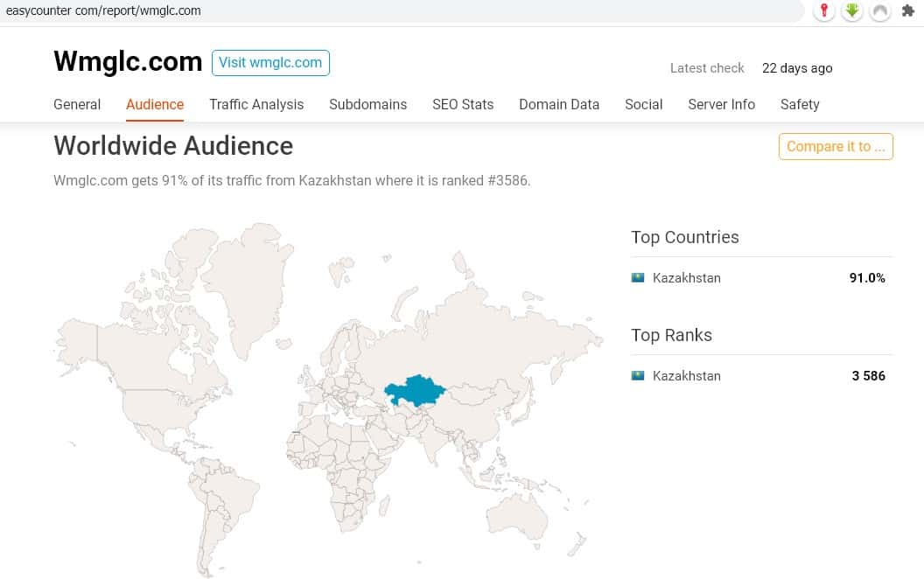Click the red exclamation extension icon
This screenshot has height=579, width=924.
tap(823, 10)
